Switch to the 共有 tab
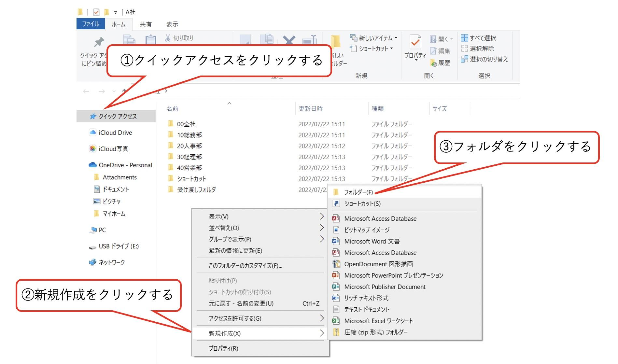The width and height of the screenshot is (618, 364). click(x=146, y=24)
